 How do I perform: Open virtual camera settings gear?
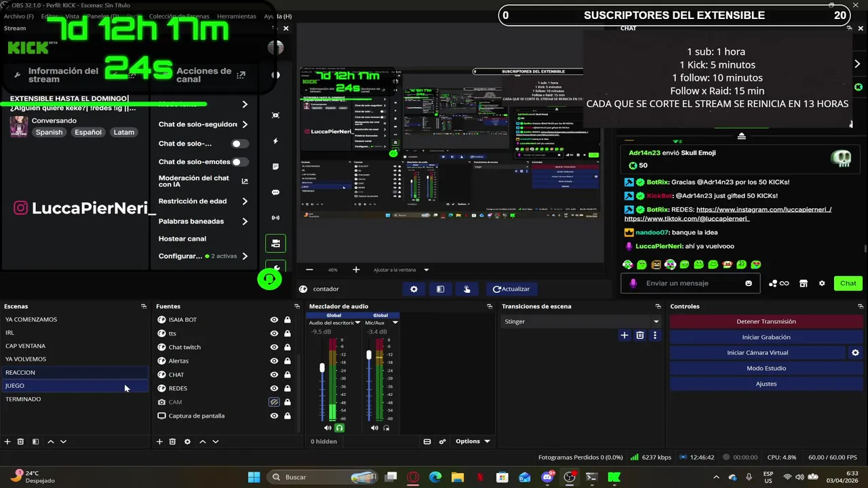(x=855, y=352)
